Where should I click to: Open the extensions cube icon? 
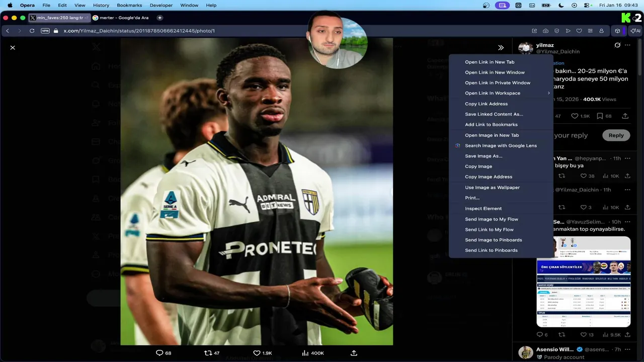click(617, 31)
